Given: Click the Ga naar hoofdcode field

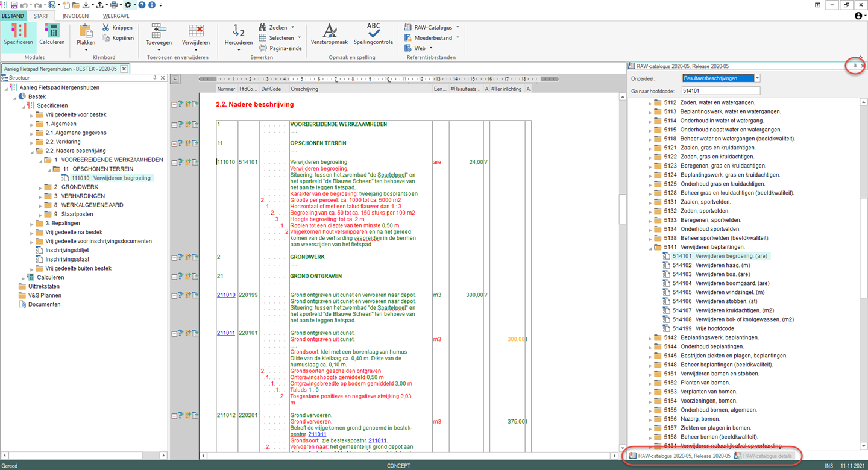Looking at the screenshot, I should pyautogui.click(x=721, y=91).
